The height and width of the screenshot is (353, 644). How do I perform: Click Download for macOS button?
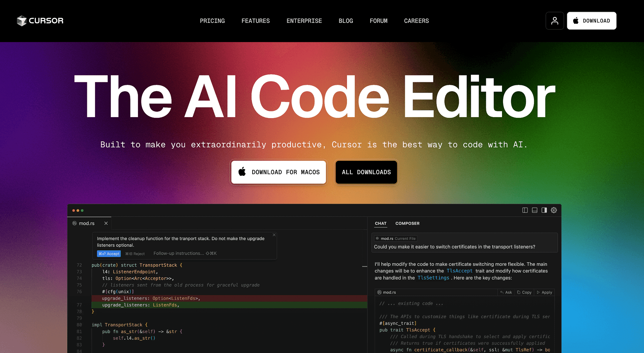[279, 172]
